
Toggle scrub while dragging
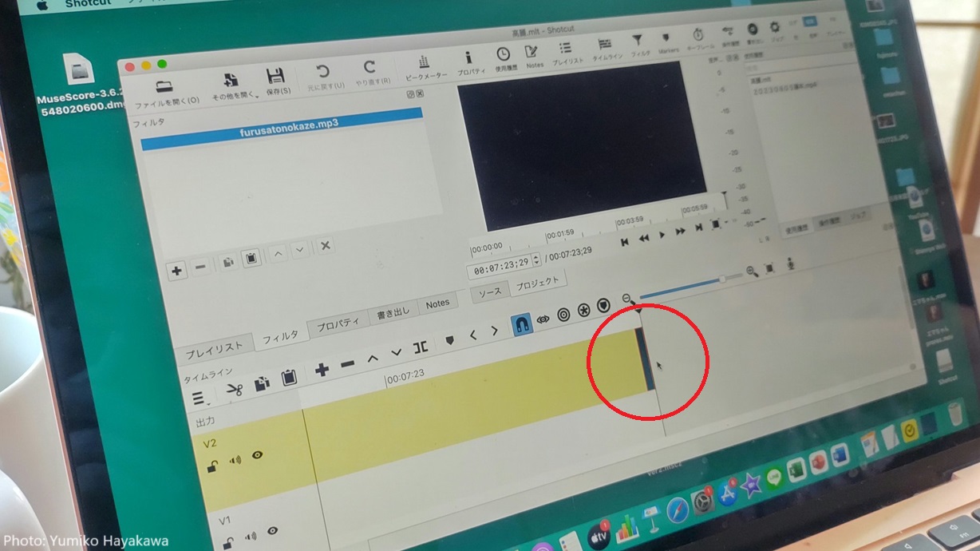tap(543, 319)
